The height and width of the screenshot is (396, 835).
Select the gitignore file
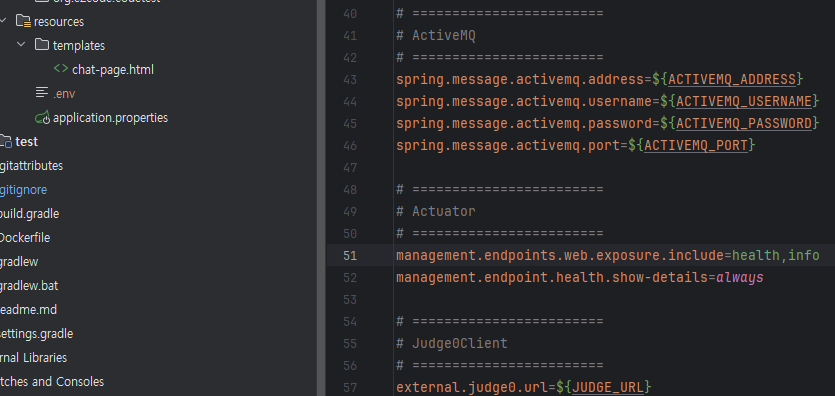(23, 189)
